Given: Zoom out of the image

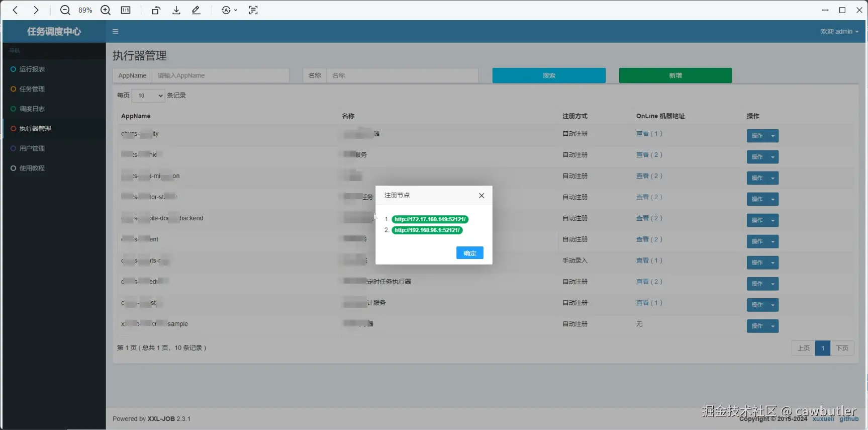Looking at the screenshot, I should tap(65, 10).
